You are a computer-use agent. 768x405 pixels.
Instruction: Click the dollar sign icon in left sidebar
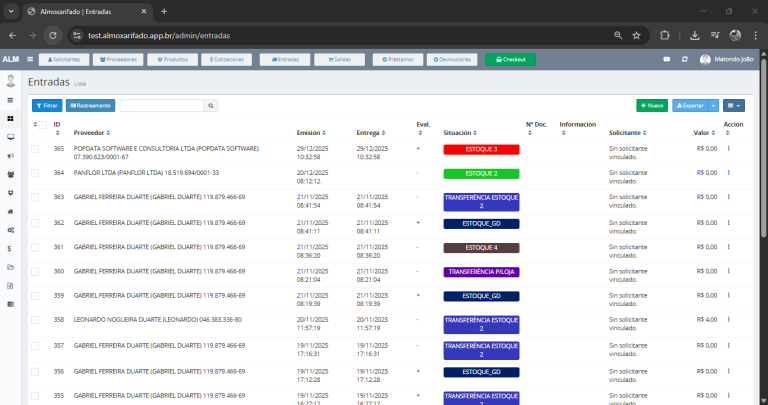[x=10, y=247]
